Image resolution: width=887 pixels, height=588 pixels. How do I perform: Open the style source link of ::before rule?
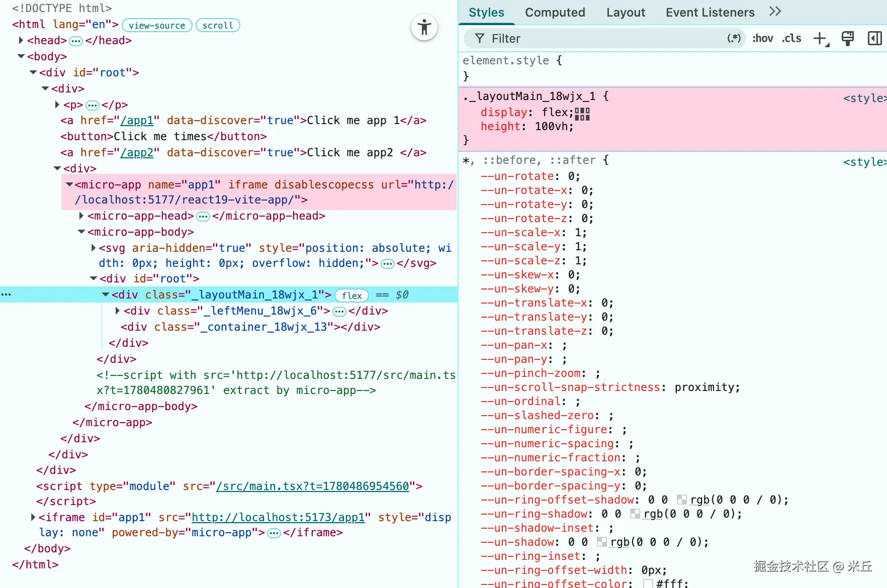click(x=865, y=162)
